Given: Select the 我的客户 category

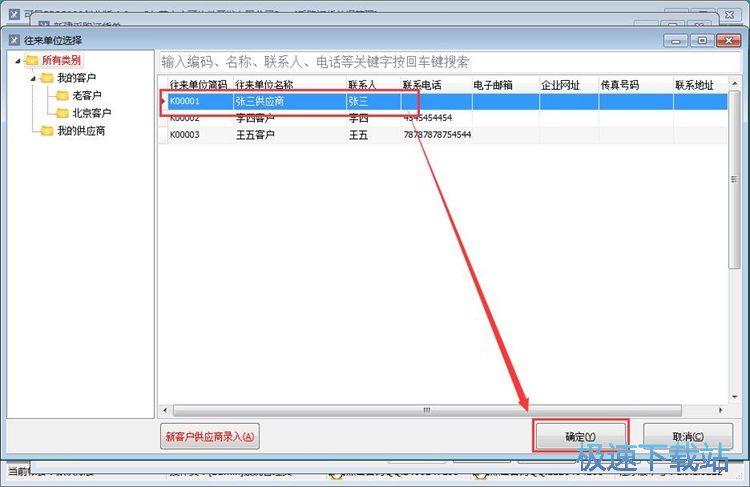Looking at the screenshot, I should pyautogui.click(x=77, y=77).
